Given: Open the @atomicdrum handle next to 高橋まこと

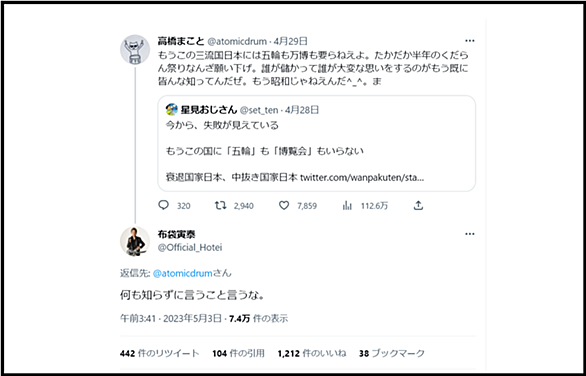Looking at the screenshot, I should pos(237,41).
